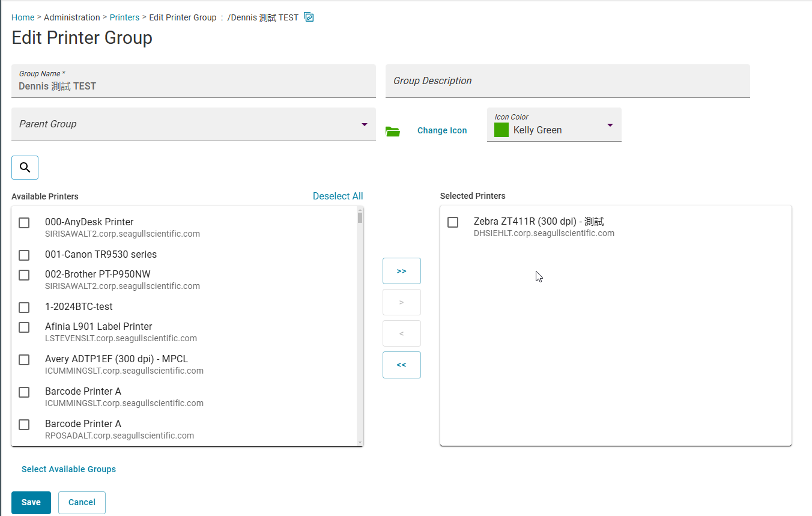Click the Afinia L901 Label Printer name
Image resolution: width=812 pixels, height=516 pixels.
pos(98,326)
